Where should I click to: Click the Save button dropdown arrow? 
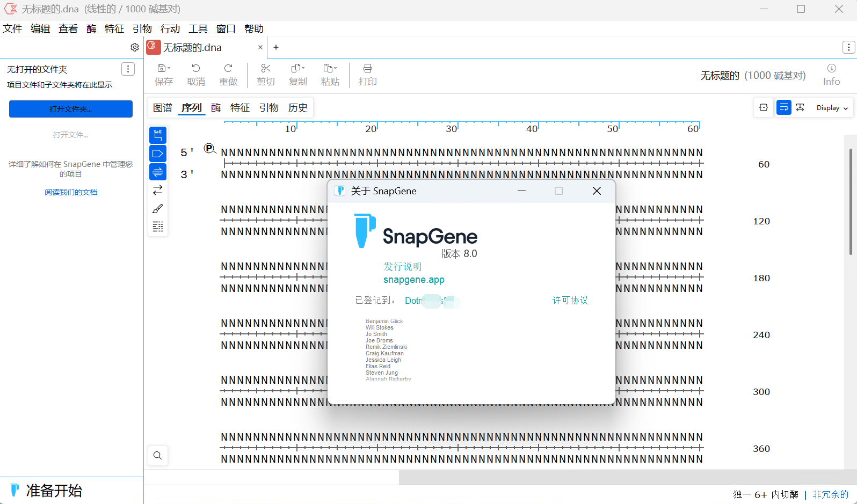coord(169,68)
